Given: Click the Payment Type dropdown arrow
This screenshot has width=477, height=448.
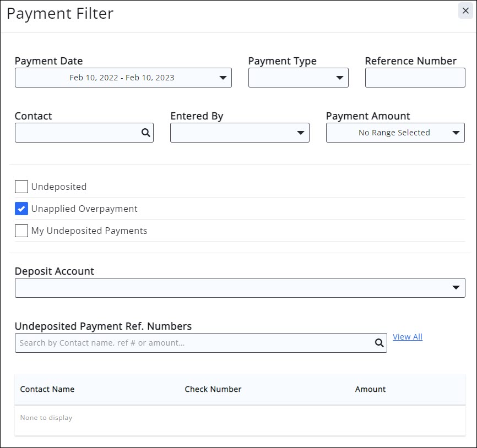Looking at the screenshot, I should 340,77.
